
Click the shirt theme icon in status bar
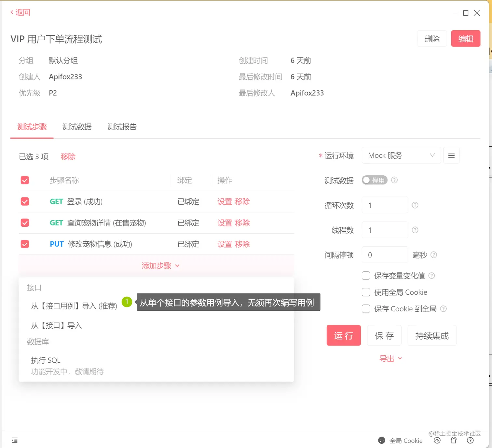[x=454, y=441]
